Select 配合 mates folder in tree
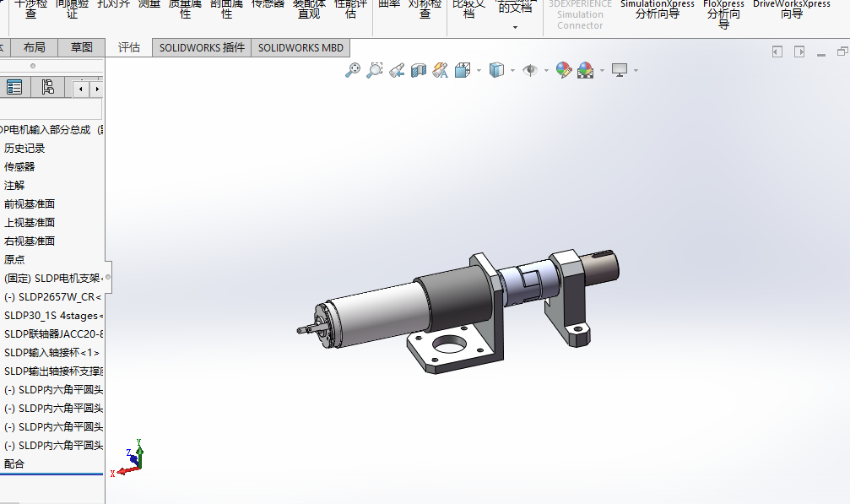Image resolution: width=850 pixels, height=504 pixels. (14, 463)
